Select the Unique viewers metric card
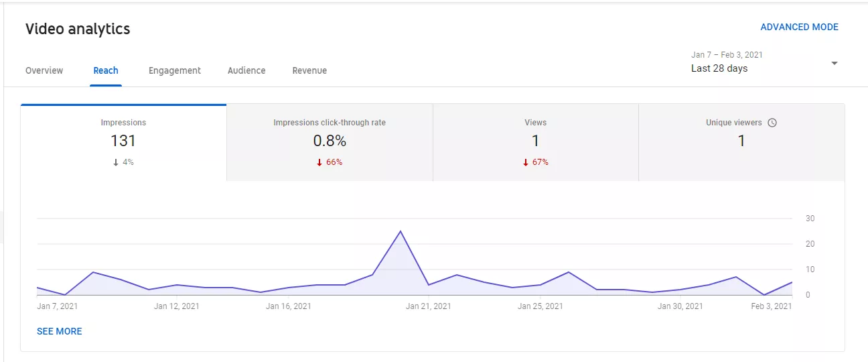The height and width of the screenshot is (362, 868). pyautogui.click(x=741, y=142)
